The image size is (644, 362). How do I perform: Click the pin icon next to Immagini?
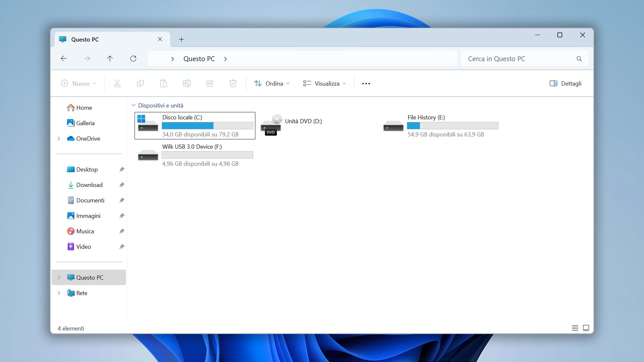[122, 216]
